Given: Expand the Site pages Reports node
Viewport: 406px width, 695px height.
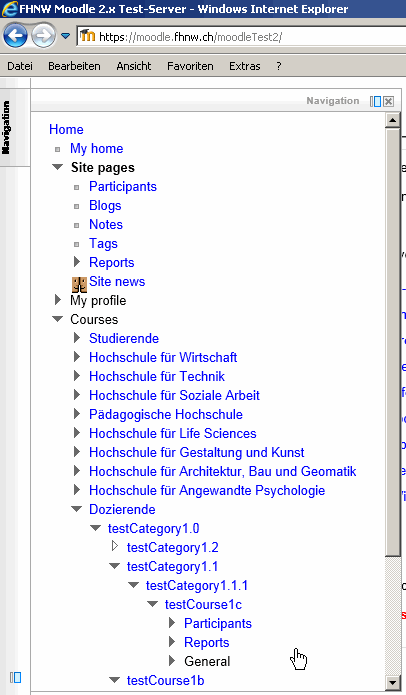Looking at the screenshot, I should (x=77, y=262).
